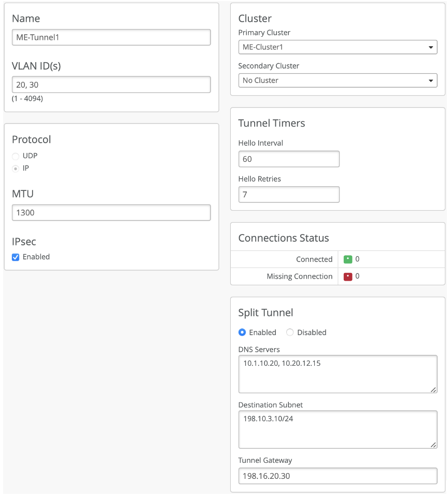Set Split Tunnel to Disabled
Viewport: 448px width, 497px height.
click(x=290, y=333)
